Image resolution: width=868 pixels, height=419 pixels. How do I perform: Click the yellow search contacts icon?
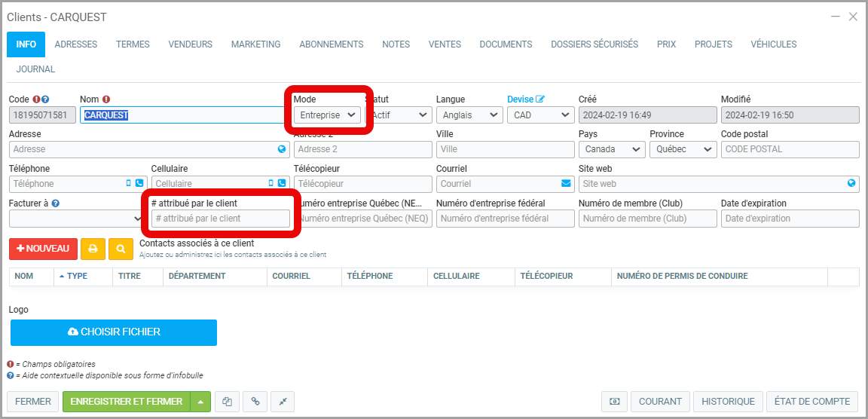click(x=121, y=249)
